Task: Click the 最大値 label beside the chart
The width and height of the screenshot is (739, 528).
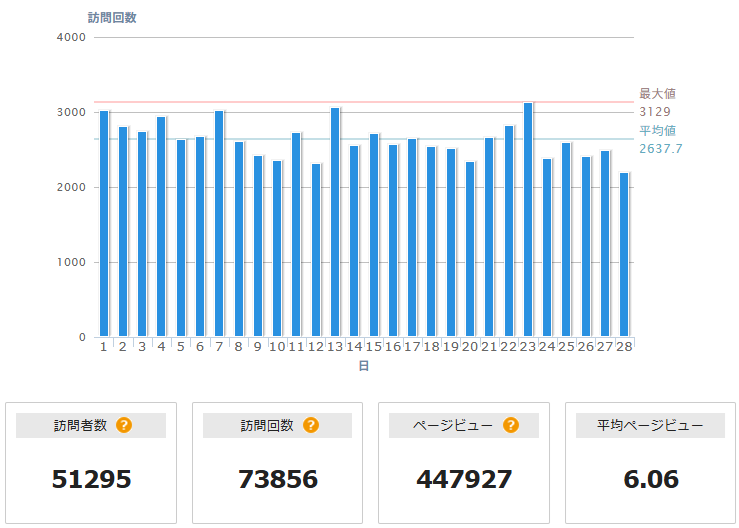Action: click(x=657, y=94)
